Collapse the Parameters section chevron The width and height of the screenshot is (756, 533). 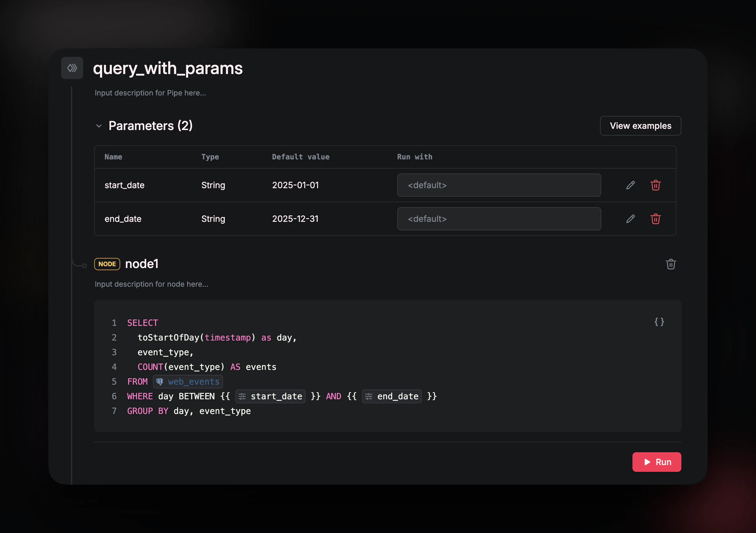[x=99, y=126]
